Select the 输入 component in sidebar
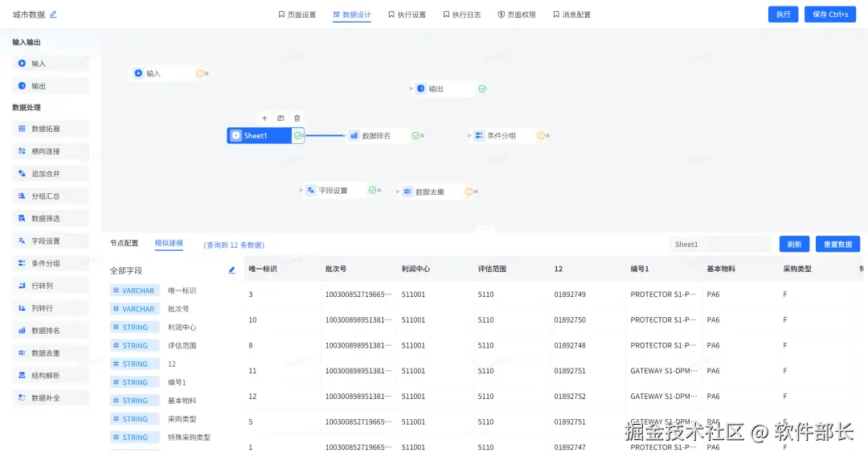 pos(51,63)
